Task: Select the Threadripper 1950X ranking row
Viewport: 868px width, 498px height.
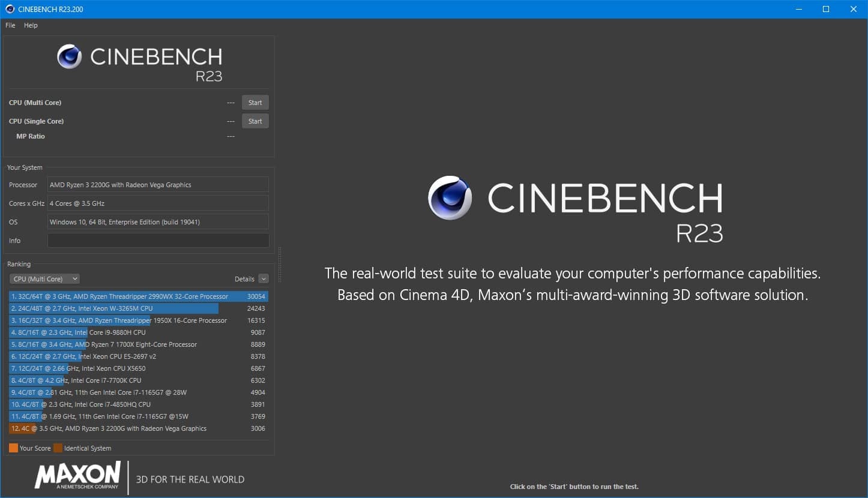Action: (x=139, y=320)
